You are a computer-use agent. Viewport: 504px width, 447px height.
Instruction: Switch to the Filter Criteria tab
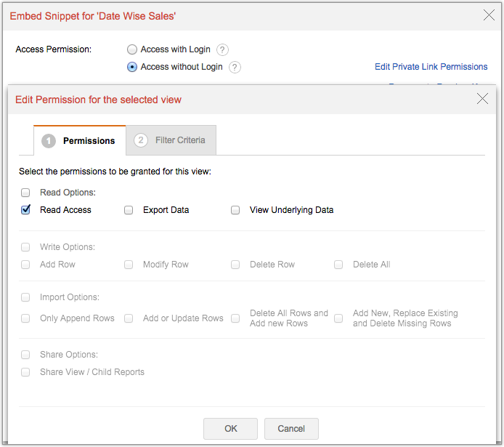pyautogui.click(x=171, y=140)
